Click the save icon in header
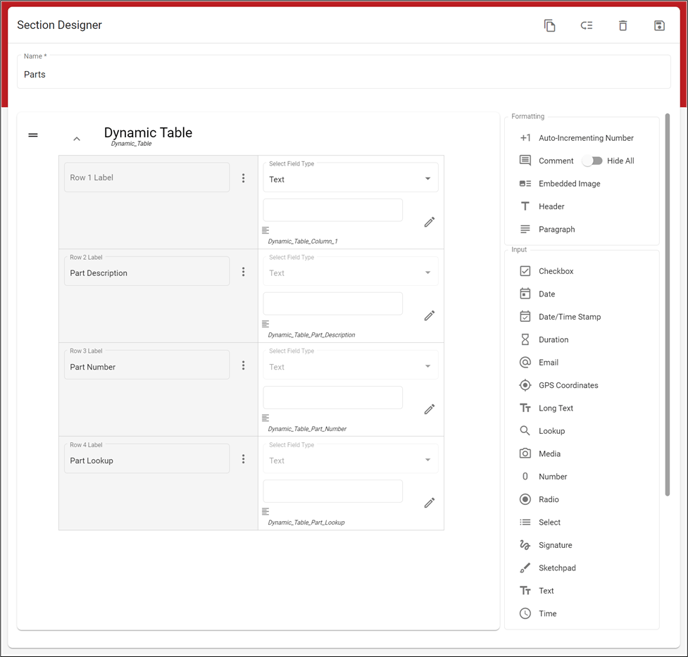Screen dimensions: 688x657 click(x=659, y=25)
